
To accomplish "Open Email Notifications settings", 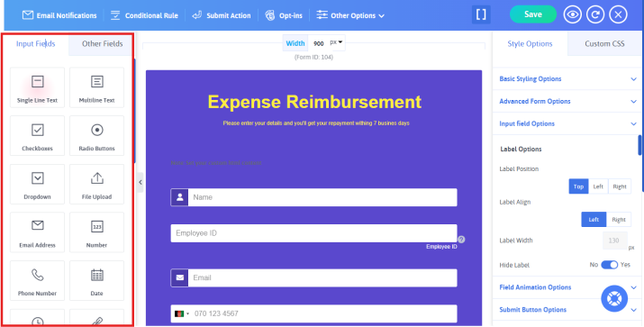I will tap(59, 15).
